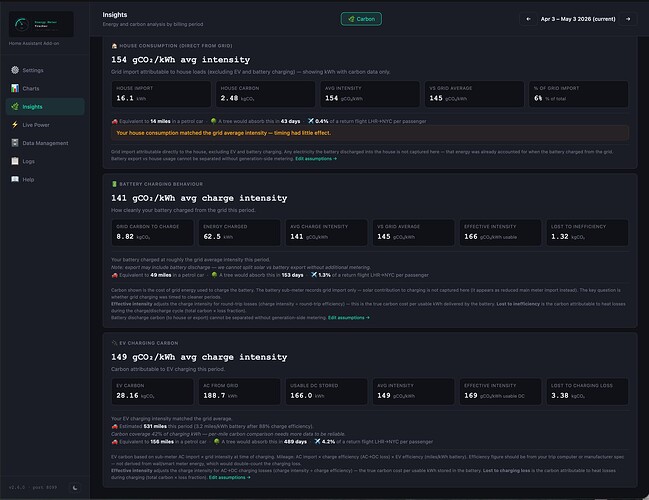Screen dimensions: 649x500
Task: Click the house icon beside House Consumption
Action: tap(114, 46)
